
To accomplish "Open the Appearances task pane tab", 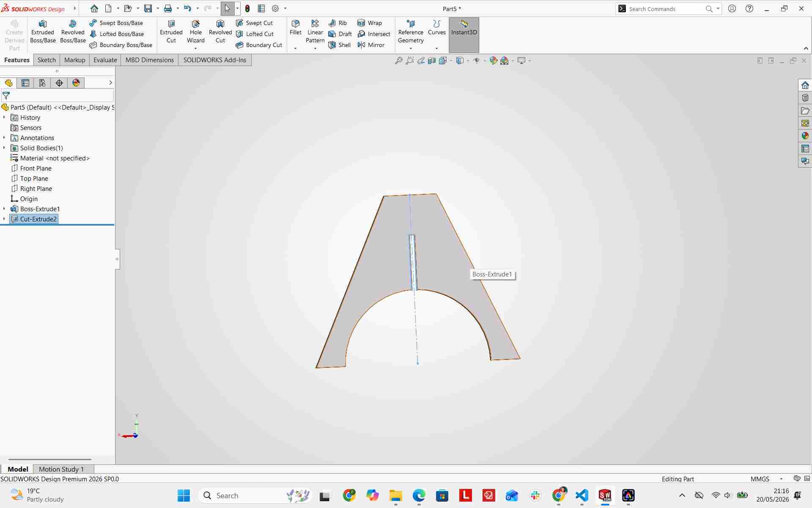I will 805,136.
